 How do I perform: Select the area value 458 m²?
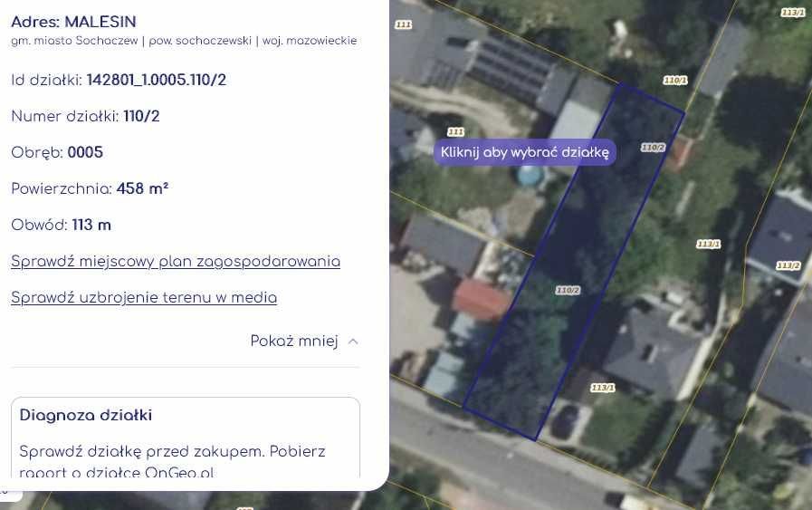142,188
